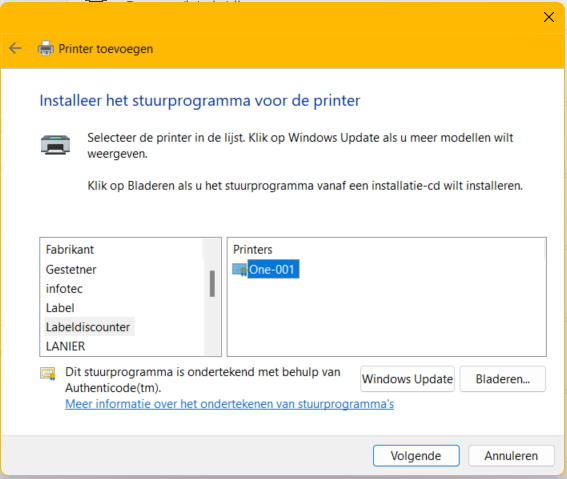Select One-001 in the Printers list
The height and width of the screenshot is (479, 567).
tap(272, 270)
